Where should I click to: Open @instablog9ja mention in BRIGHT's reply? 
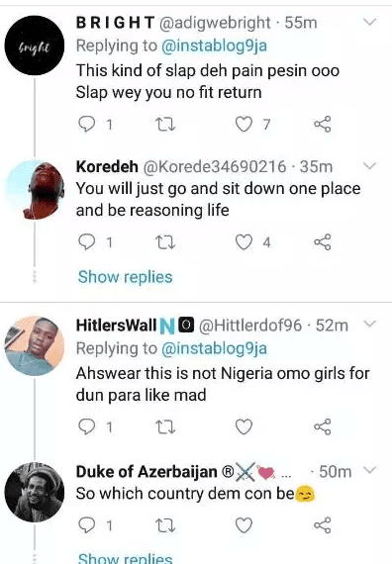click(x=215, y=47)
